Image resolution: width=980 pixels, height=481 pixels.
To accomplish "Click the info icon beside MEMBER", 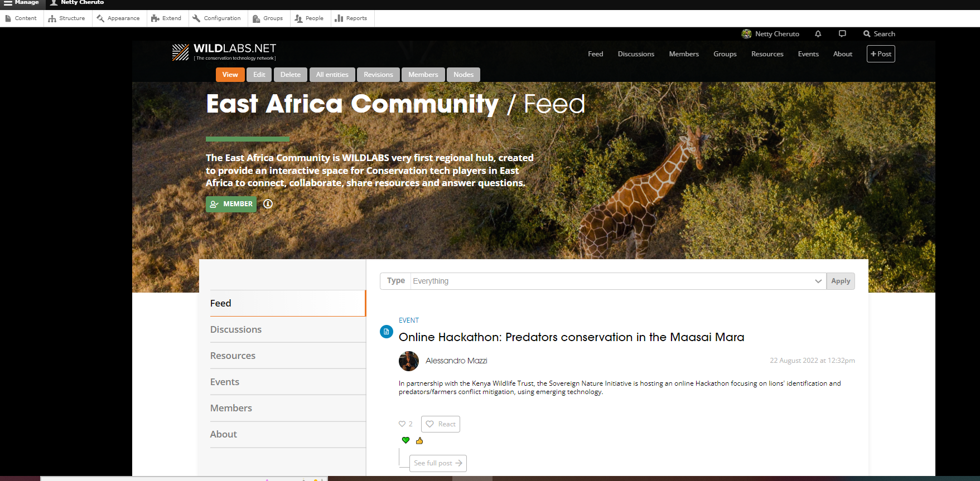I will pyautogui.click(x=268, y=204).
